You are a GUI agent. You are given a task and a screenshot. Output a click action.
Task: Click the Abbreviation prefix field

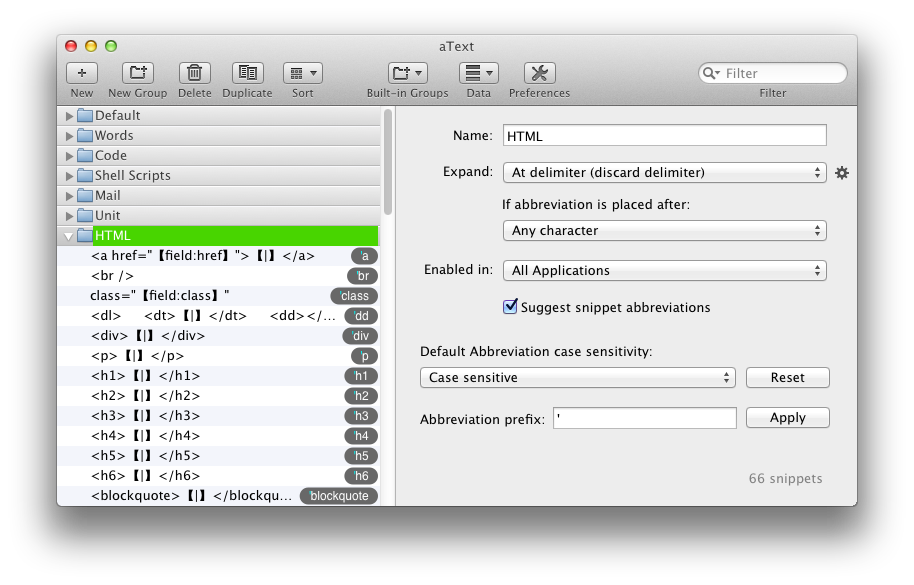click(x=645, y=418)
